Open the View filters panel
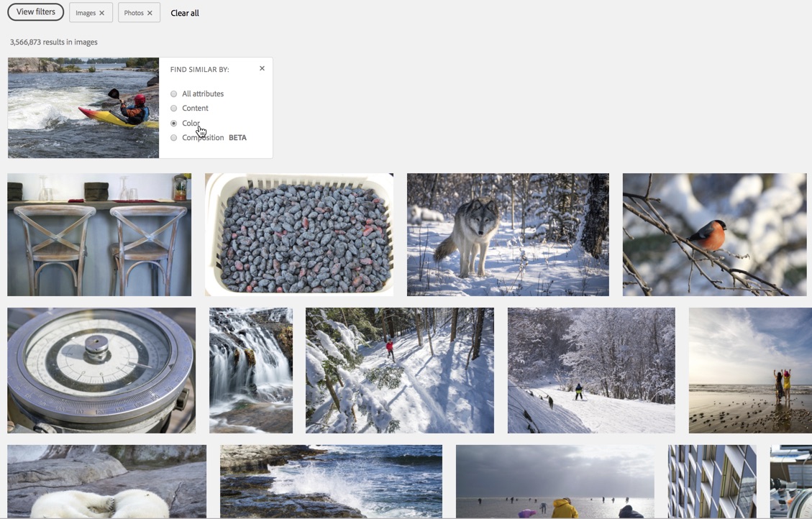This screenshot has height=519, width=812. tap(35, 12)
